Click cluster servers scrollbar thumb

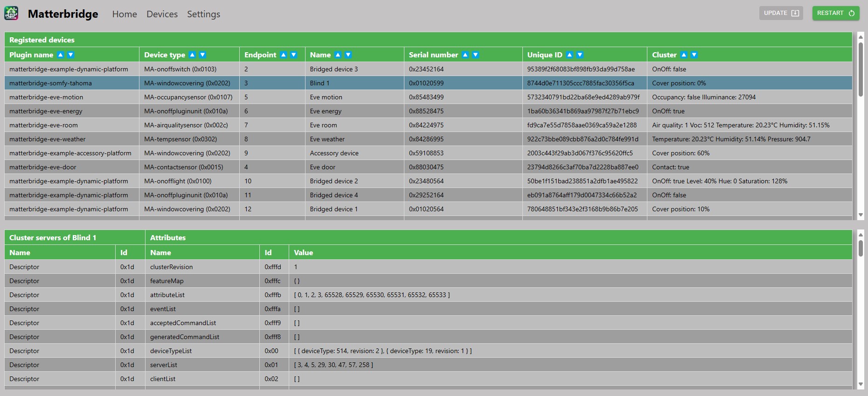[x=861, y=248]
